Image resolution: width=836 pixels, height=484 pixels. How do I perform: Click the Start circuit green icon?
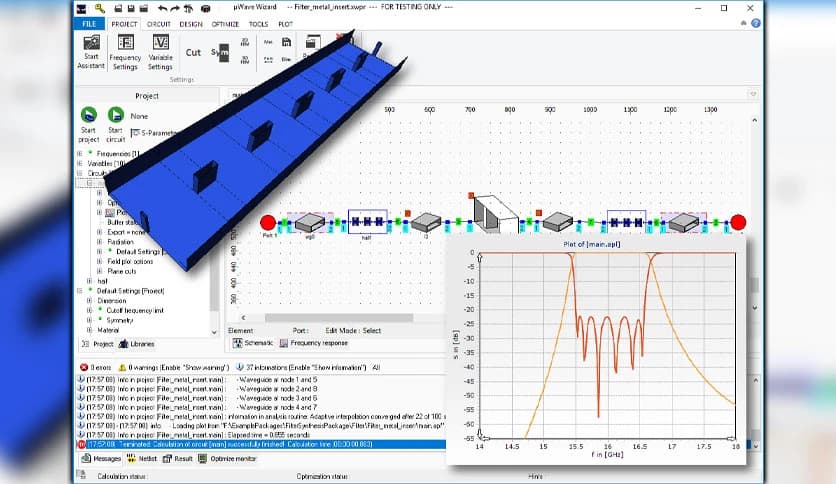tap(116, 115)
